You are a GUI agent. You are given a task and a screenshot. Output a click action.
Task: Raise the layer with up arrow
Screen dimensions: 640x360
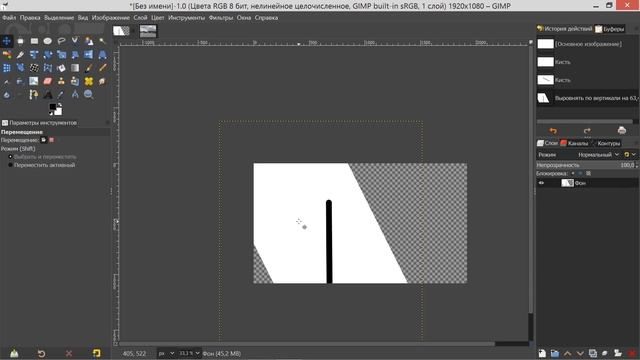567,353
